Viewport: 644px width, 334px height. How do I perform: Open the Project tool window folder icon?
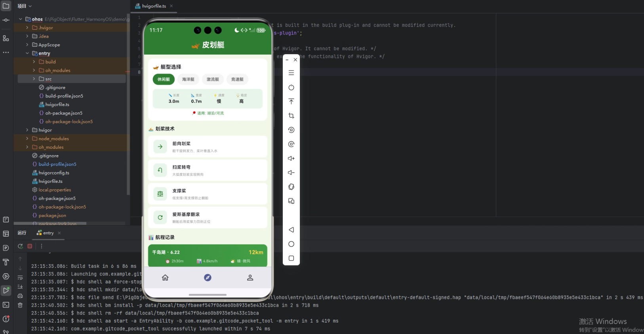click(6, 6)
